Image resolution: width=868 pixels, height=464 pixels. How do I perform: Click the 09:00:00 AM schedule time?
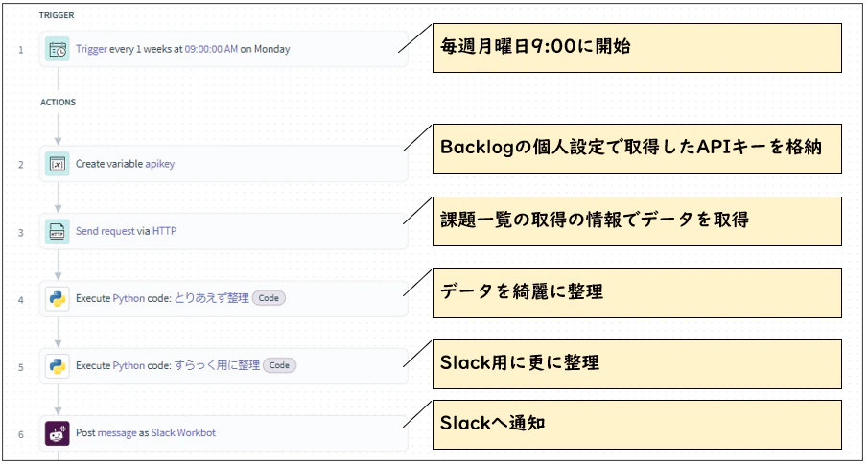211,49
